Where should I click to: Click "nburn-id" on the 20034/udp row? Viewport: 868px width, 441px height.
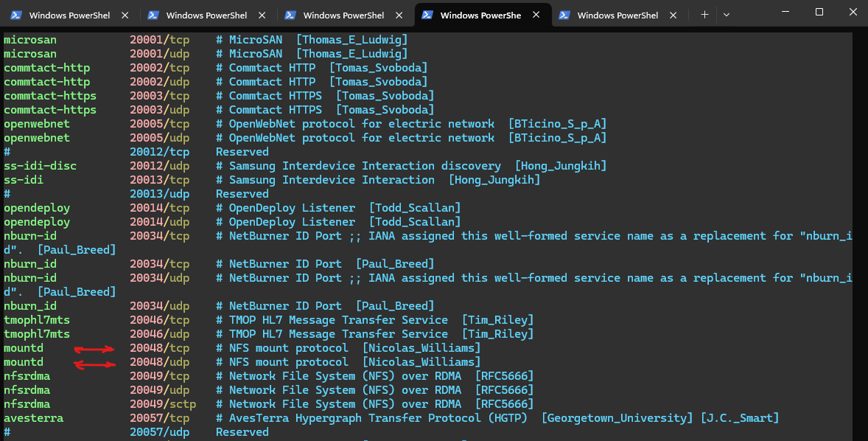coord(30,278)
